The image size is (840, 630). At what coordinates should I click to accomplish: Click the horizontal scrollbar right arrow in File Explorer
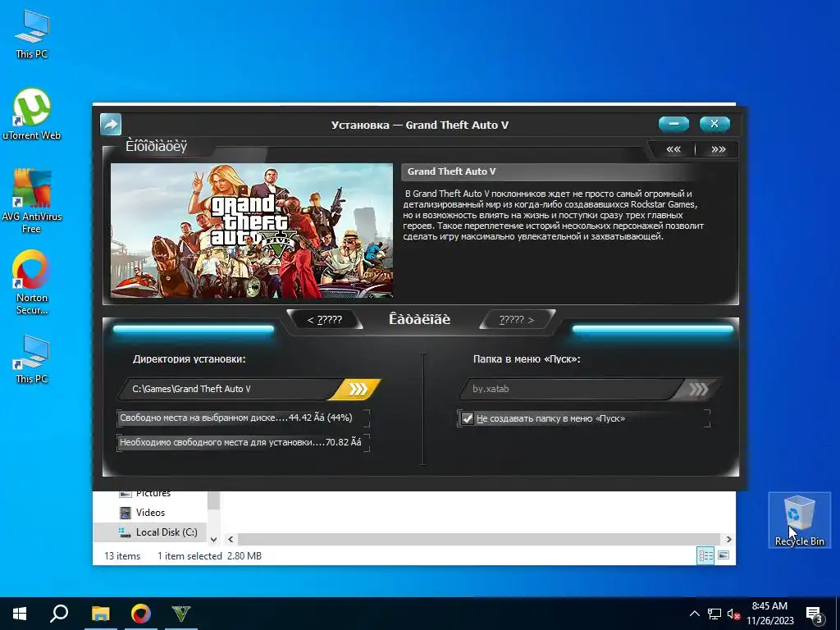[728, 540]
